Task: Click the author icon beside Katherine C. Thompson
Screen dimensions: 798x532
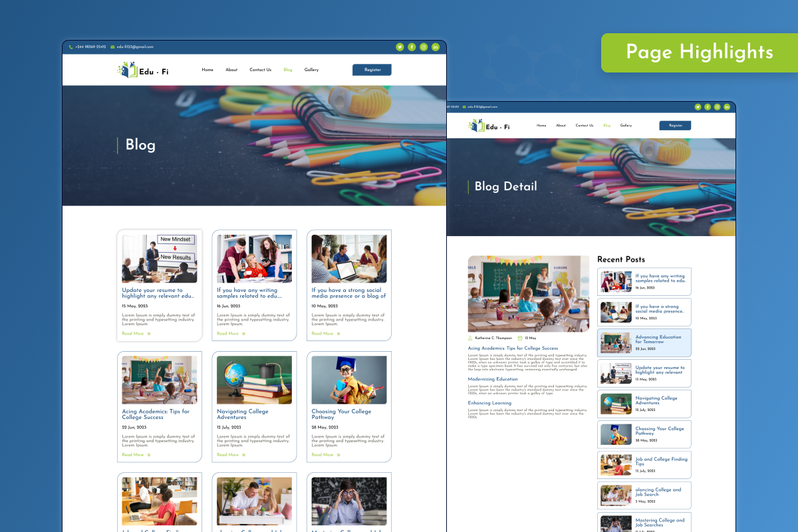Action: (470, 338)
